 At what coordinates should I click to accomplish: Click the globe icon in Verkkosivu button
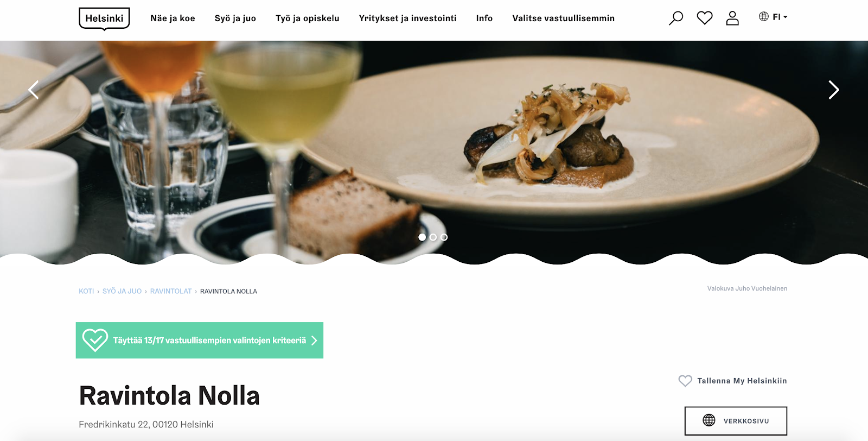click(x=709, y=420)
